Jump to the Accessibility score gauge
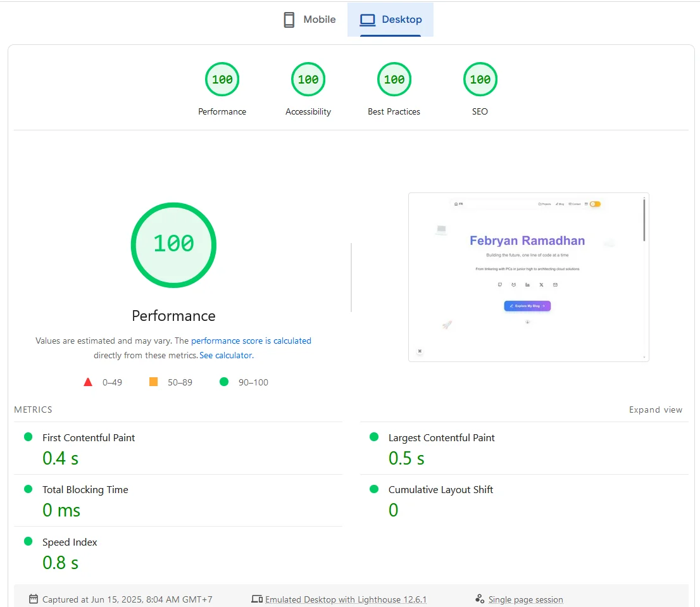 click(308, 80)
